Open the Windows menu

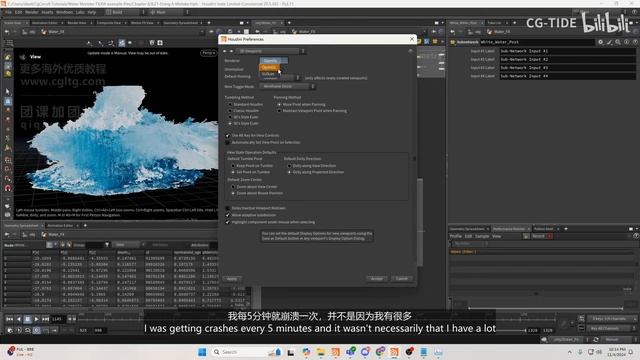pyautogui.click(x=64, y=12)
